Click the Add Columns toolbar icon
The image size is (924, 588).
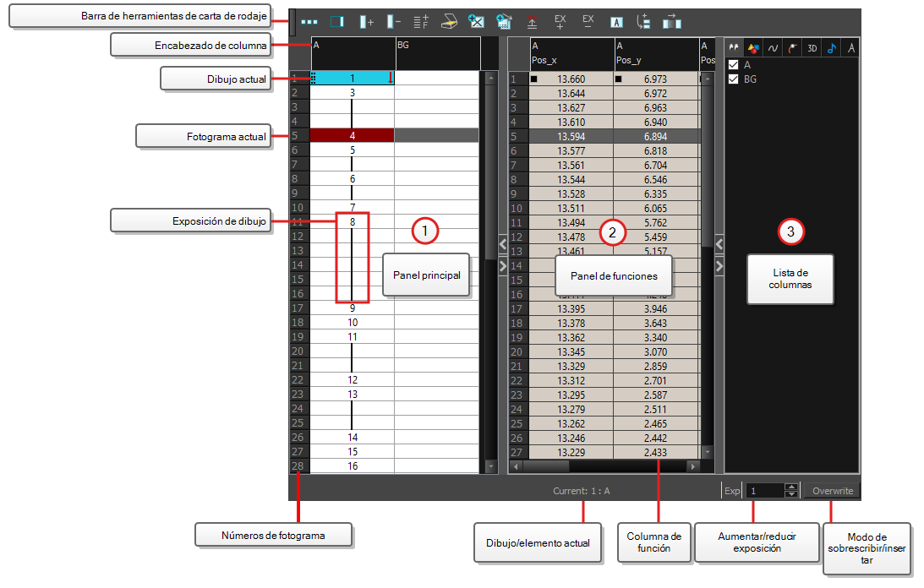click(x=367, y=23)
